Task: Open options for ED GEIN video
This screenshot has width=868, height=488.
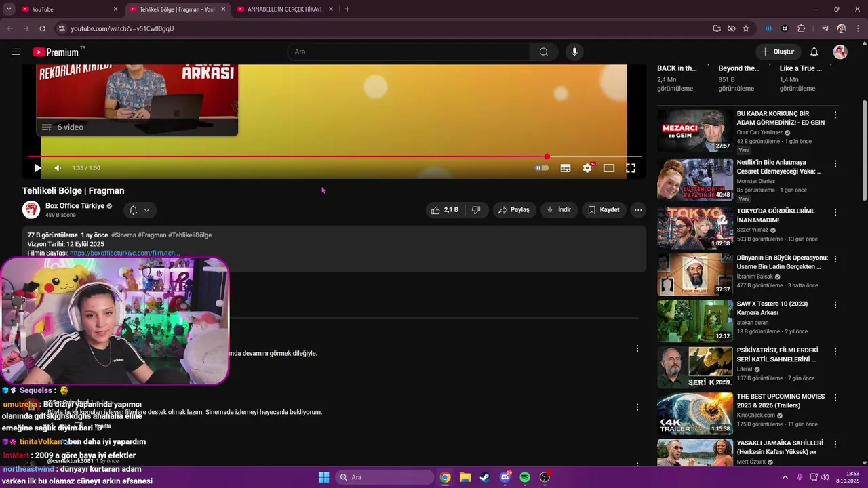Action: [835, 115]
